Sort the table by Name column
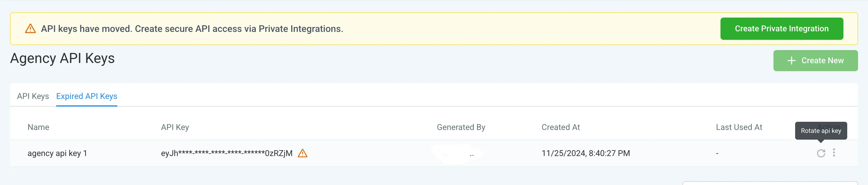Viewport: 868px width, 185px height. click(x=38, y=127)
